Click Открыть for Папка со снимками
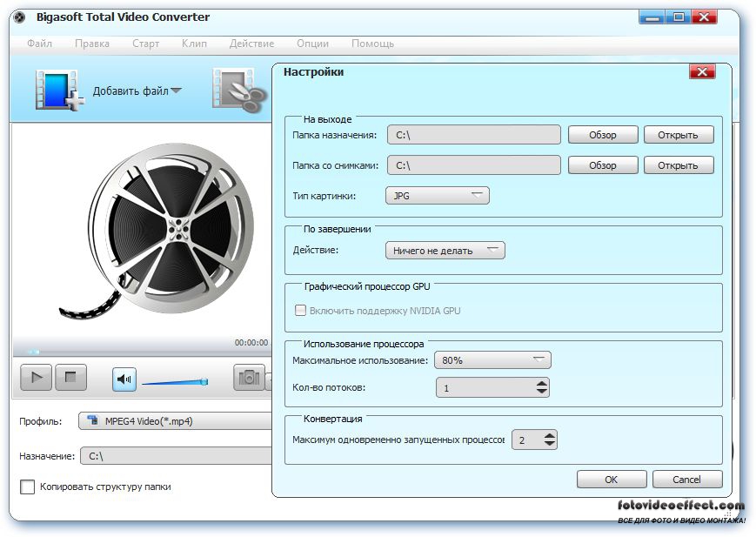 (x=679, y=165)
